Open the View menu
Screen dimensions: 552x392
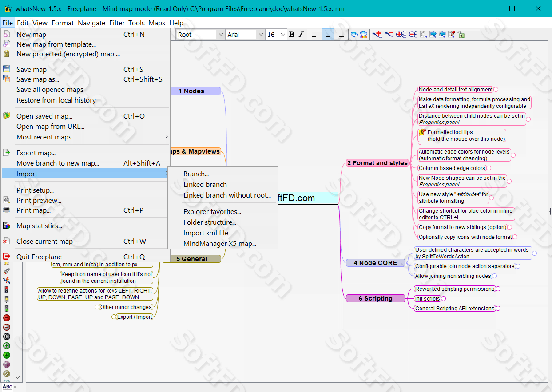40,23
